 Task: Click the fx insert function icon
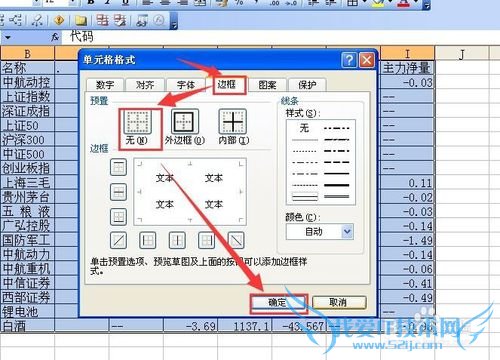tap(55, 37)
